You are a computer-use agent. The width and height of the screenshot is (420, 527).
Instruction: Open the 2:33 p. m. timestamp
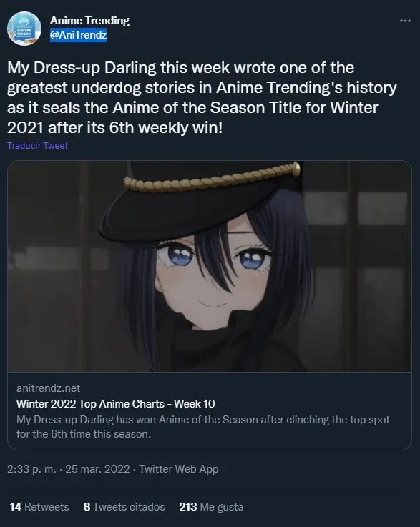pos(31,469)
